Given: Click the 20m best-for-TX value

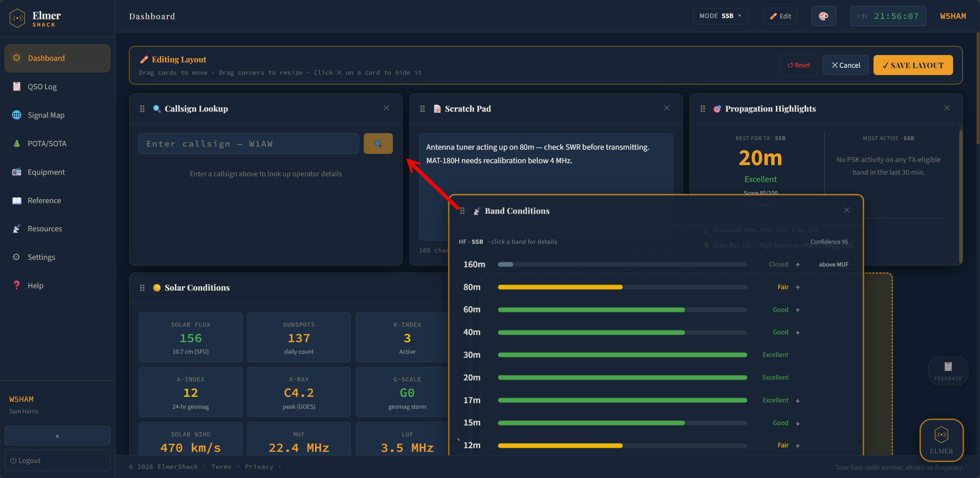Looking at the screenshot, I should pyautogui.click(x=760, y=158).
